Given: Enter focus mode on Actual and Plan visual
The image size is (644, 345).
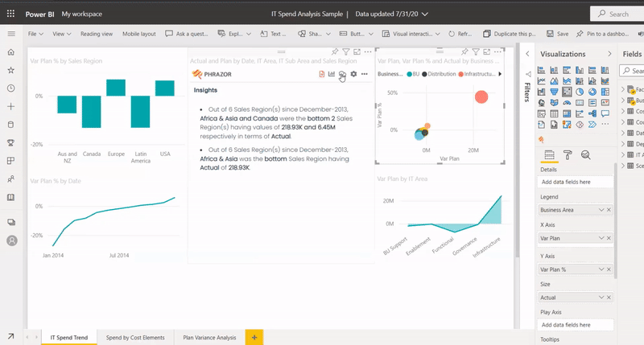Looking at the screenshot, I should [357, 51].
